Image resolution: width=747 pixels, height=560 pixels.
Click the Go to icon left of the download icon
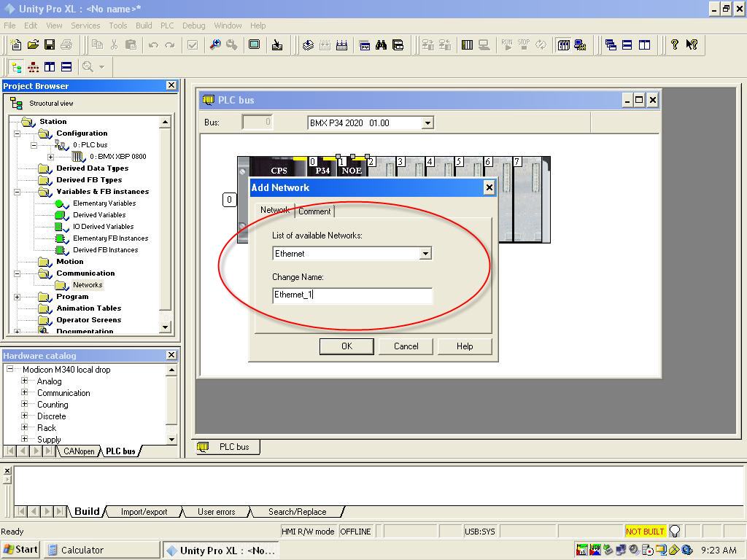coord(276,45)
